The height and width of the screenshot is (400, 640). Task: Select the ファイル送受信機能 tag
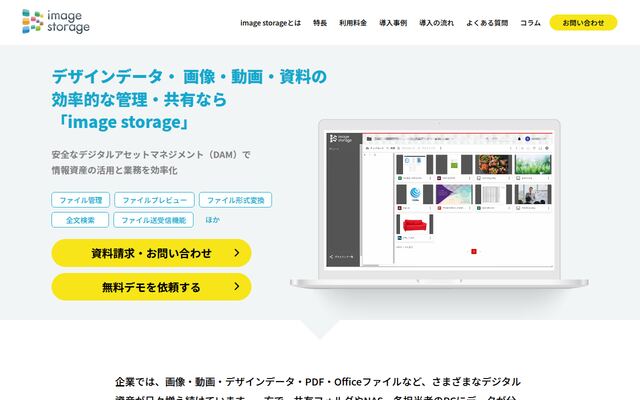pos(153,220)
